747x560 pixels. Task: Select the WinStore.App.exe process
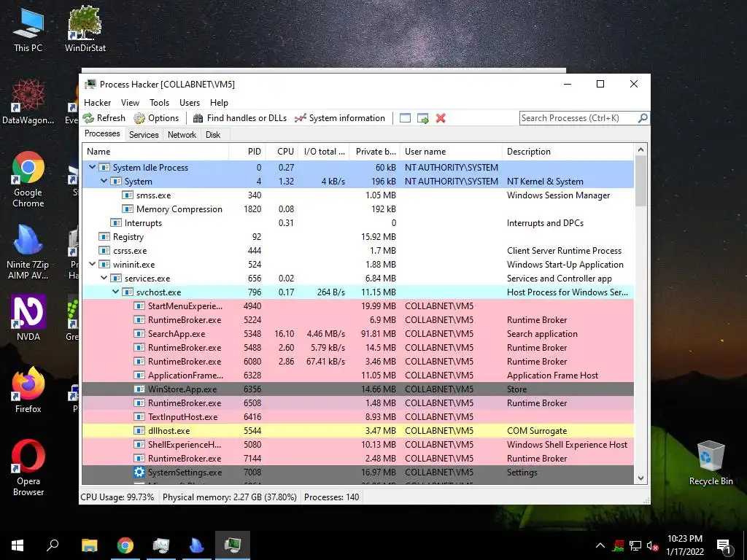[357, 389]
